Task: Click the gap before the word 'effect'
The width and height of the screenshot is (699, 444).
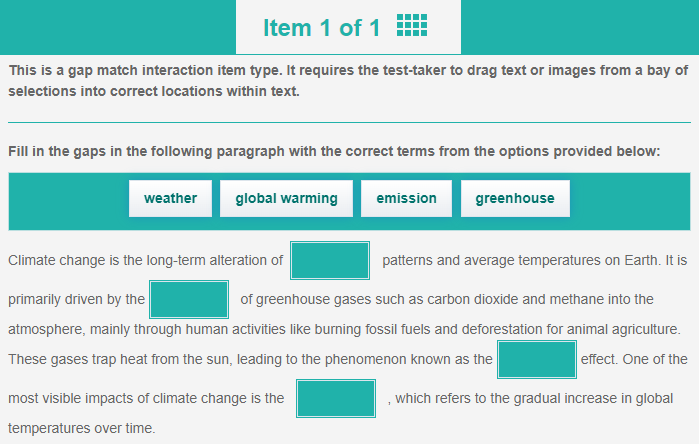Action: pos(537,359)
